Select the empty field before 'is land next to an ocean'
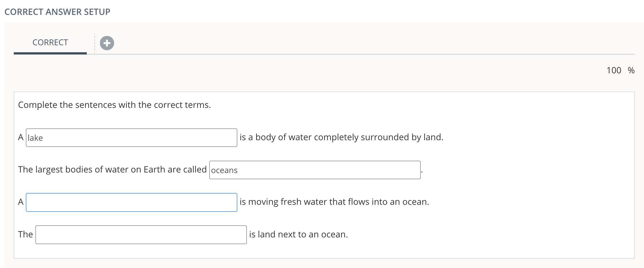 (x=140, y=234)
